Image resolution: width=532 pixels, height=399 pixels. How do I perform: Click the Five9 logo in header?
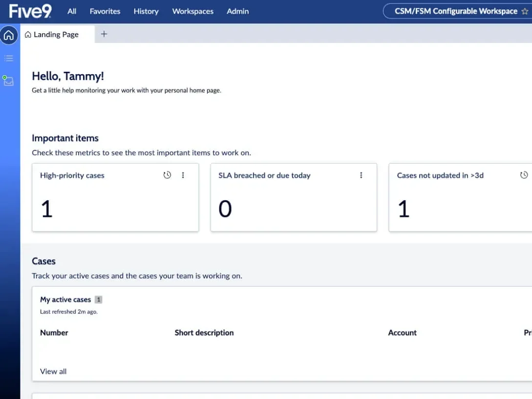coord(30,11)
